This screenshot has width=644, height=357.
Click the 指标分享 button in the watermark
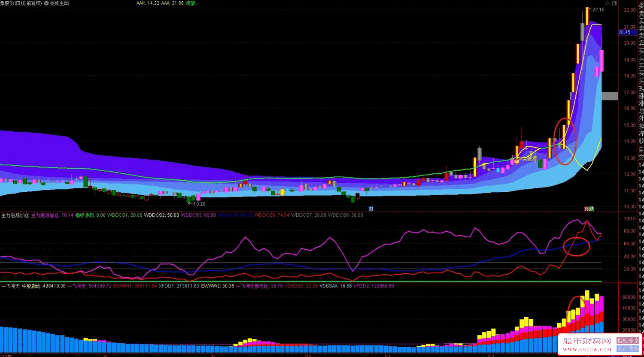pos(628,341)
